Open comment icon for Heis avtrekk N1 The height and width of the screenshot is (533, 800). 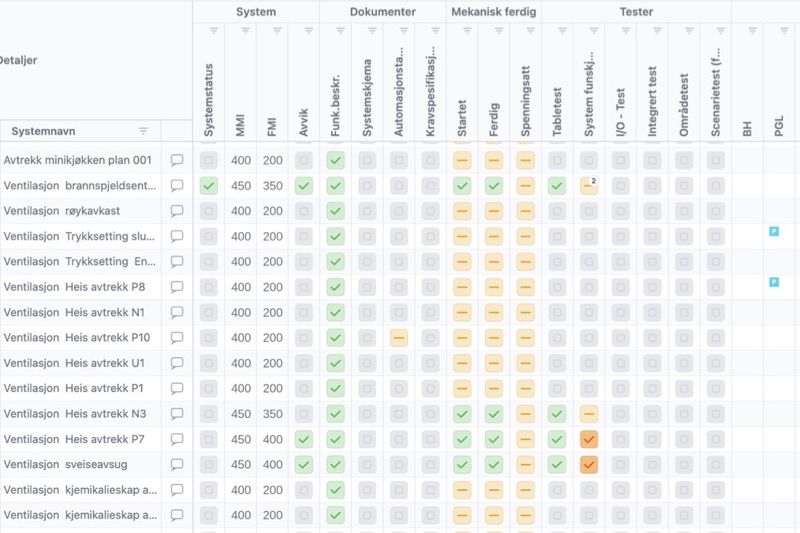click(177, 312)
